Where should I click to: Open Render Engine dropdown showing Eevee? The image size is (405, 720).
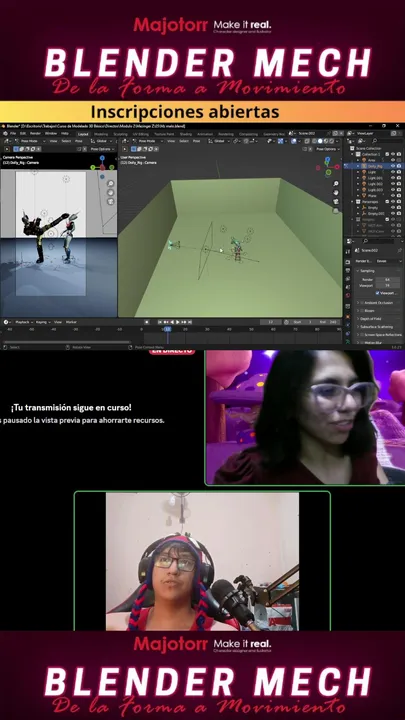[x=389, y=261]
